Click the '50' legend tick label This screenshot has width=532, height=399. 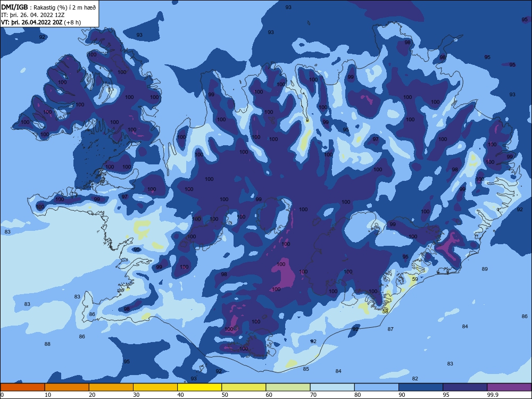pyautogui.click(x=225, y=395)
